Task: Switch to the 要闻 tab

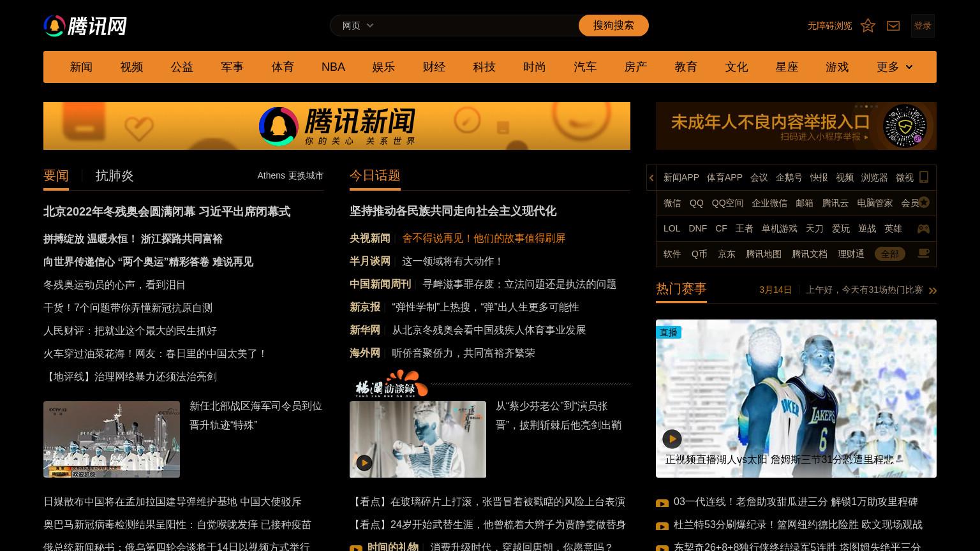Action: pyautogui.click(x=56, y=176)
